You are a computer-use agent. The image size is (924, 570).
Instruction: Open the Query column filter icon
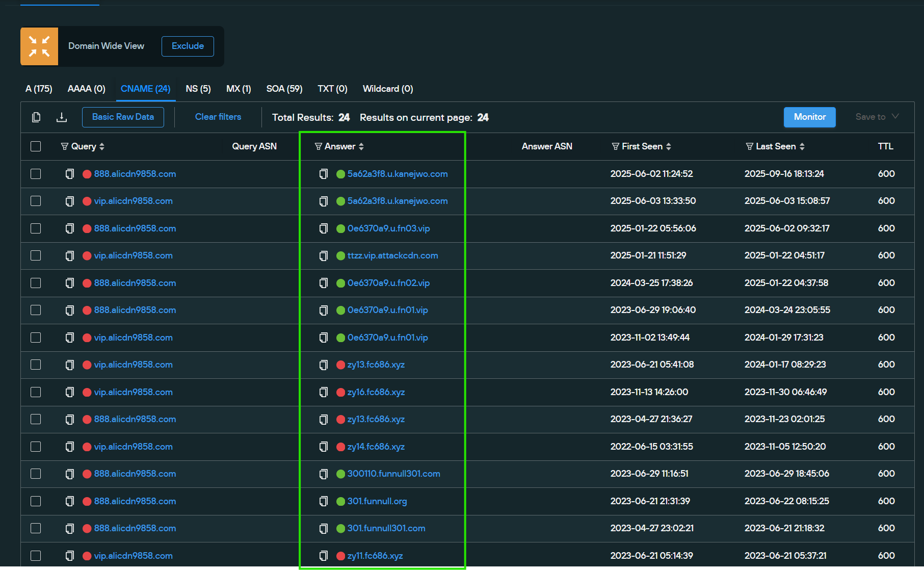tap(65, 146)
